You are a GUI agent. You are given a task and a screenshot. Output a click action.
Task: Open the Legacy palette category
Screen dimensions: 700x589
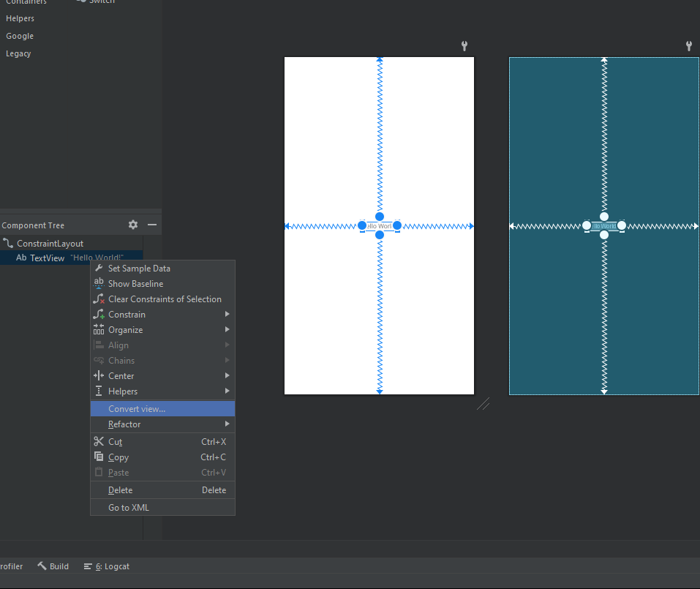pos(18,53)
